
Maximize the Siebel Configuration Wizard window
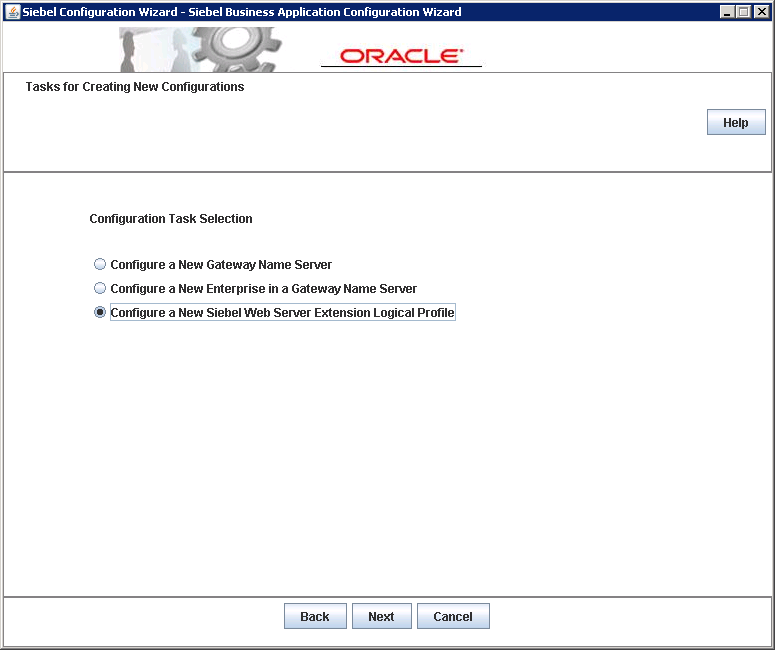(743, 12)
